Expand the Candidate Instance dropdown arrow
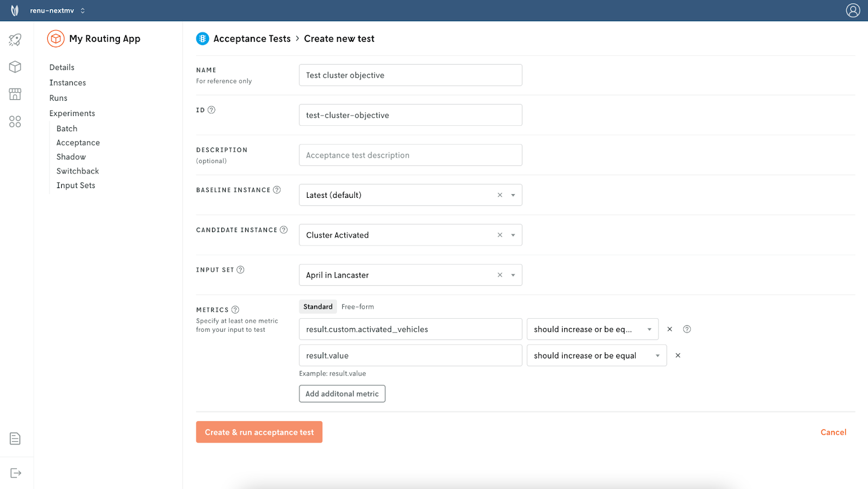868x489 pixels. click(513, 235)
